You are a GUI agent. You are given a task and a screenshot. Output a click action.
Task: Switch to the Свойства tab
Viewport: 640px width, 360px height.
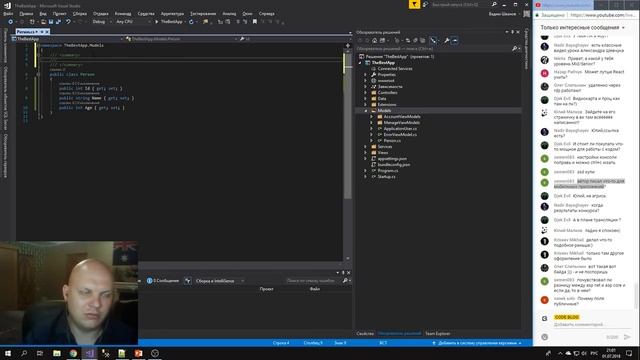(x=365, y=333)
